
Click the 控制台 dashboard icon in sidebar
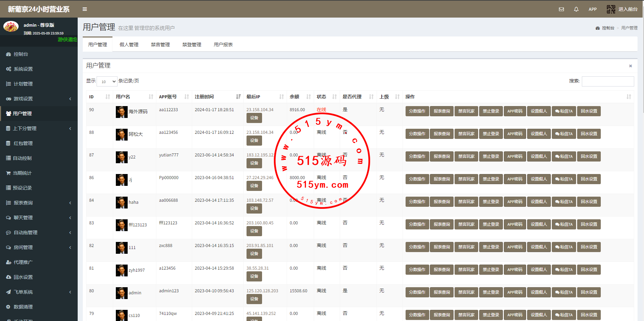[x=8, y=54]
